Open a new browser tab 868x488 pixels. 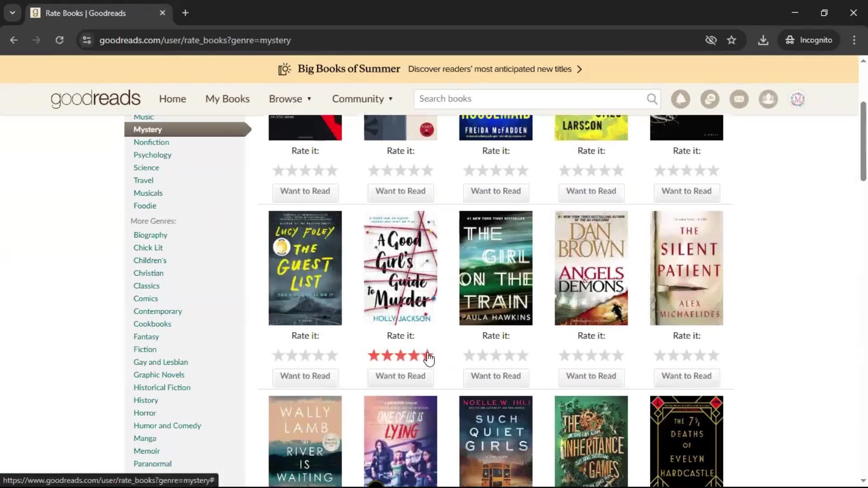tap(185, 13)
